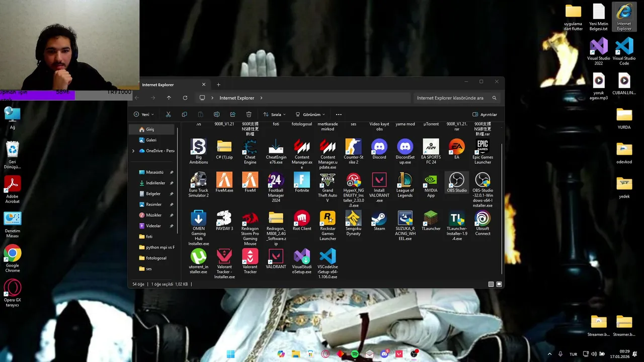Open Giriş in navigation pane
644x362 pixels.
[x=152, y=130]
